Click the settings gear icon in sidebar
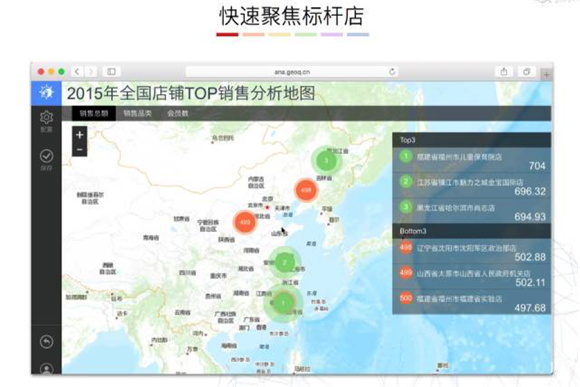580x387 pixels. click(x=46, y=117)
